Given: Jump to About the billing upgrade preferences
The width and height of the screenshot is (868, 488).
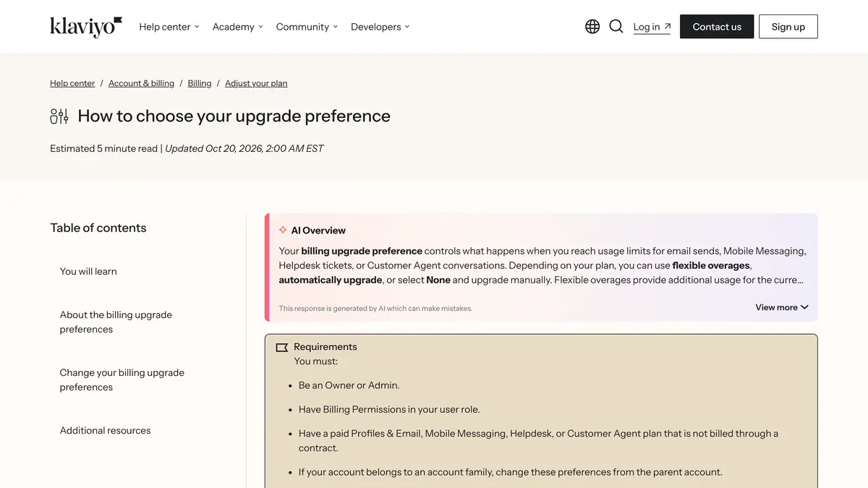Looking at the screenshot, I should [x=116, y=322].
